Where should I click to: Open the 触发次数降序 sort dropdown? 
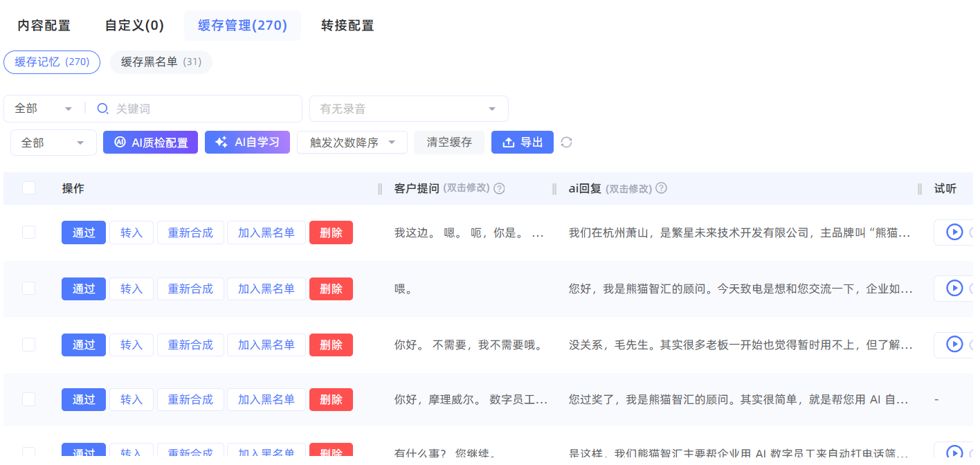[352, 143]
